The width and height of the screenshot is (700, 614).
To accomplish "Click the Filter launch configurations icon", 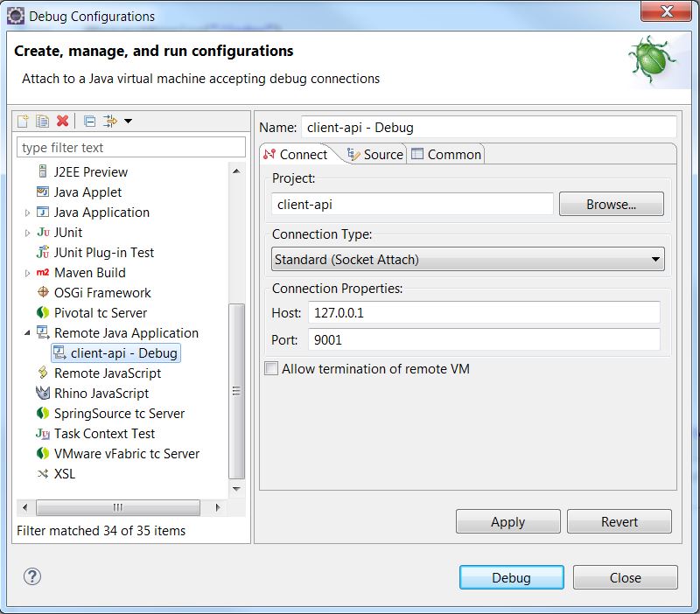I will tap(110, 121).
